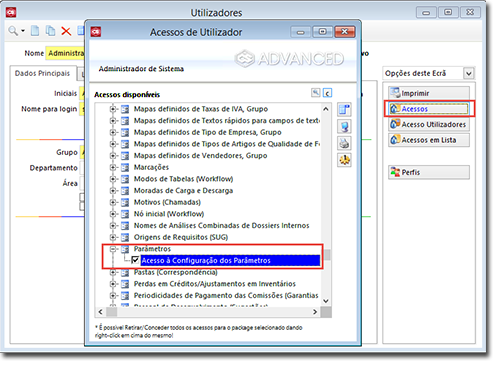The width and height of the screenshot is (496, 365).
Task: Expand Mapas definidos de Textos rápidos node
Action: coord(113,121)
